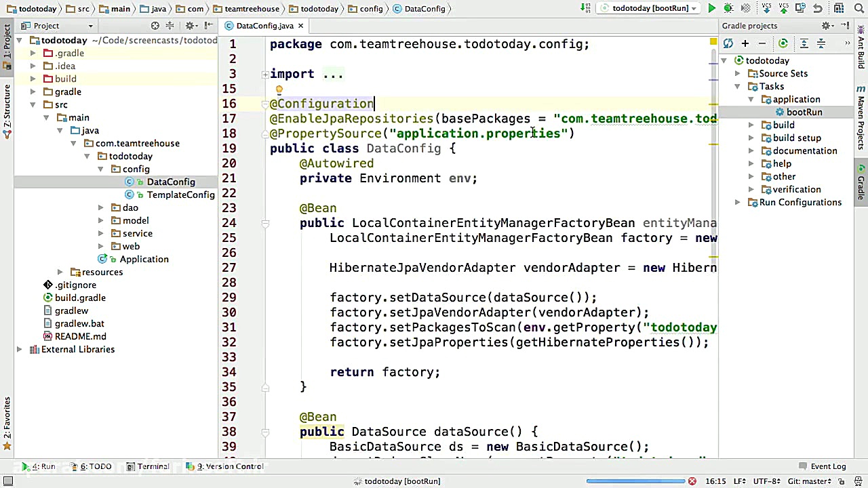
Task: Start debugging with the green bug icon
Action: 728,8
